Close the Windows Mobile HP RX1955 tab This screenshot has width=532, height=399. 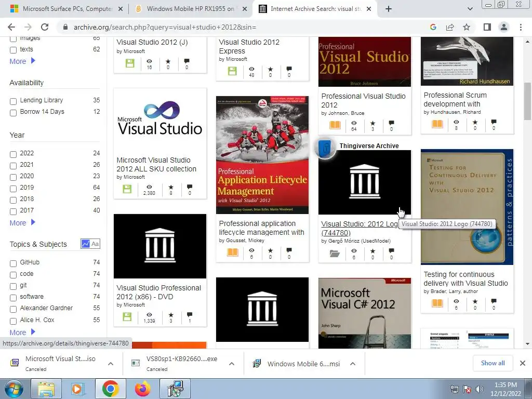click(244, 9)
